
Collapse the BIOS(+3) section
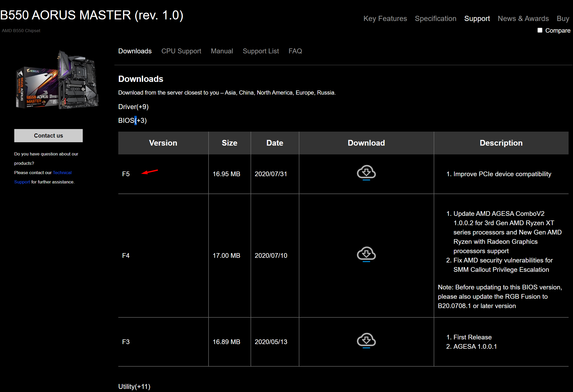pyautogui.click(x=133, y=120)
